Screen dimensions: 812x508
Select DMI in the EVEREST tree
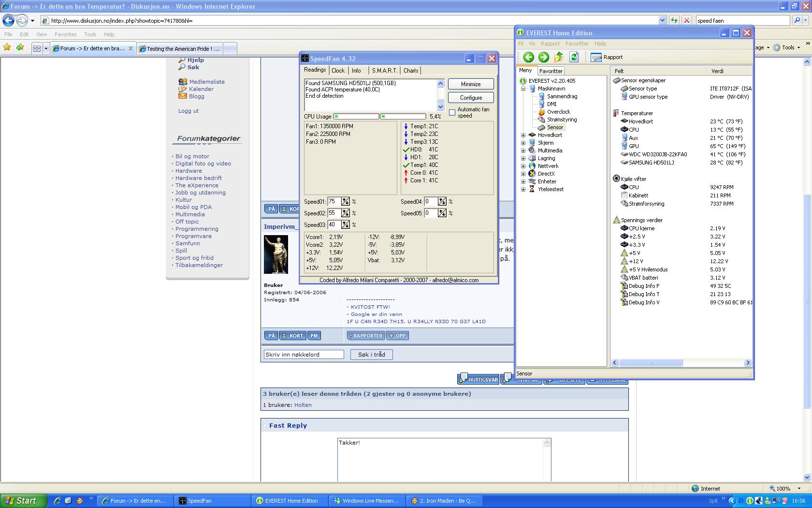click(551, 104)
